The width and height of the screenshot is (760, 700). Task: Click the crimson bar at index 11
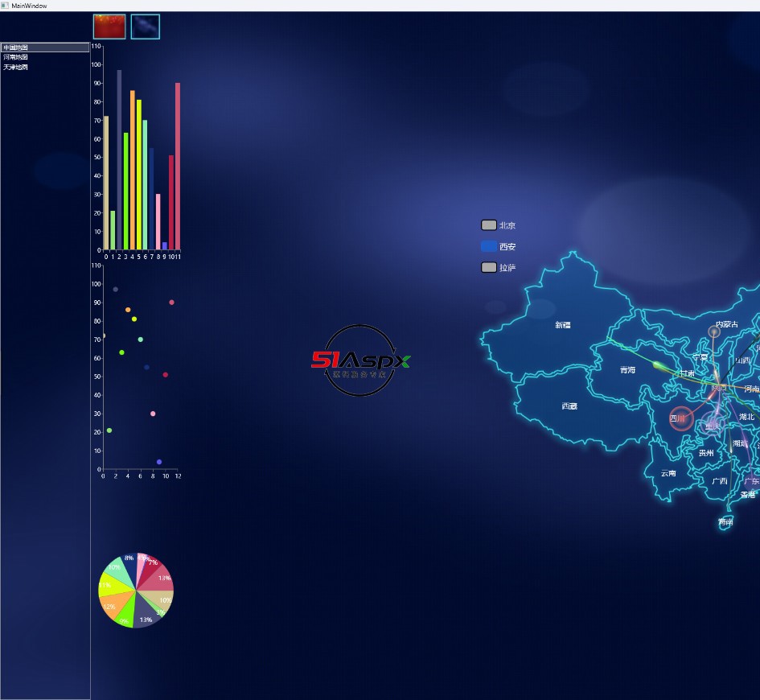pos(178,167)
